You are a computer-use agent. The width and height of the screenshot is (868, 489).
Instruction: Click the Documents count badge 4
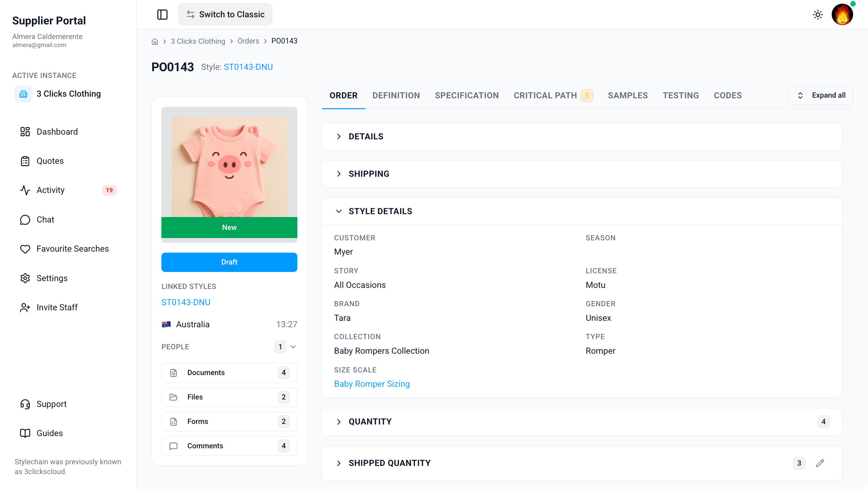click(284, 373)
